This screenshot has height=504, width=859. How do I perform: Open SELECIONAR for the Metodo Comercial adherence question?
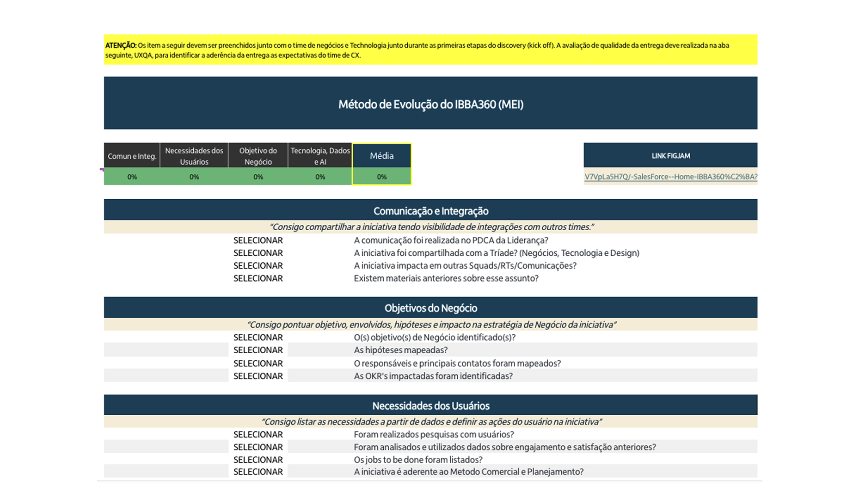pos(258,472)
